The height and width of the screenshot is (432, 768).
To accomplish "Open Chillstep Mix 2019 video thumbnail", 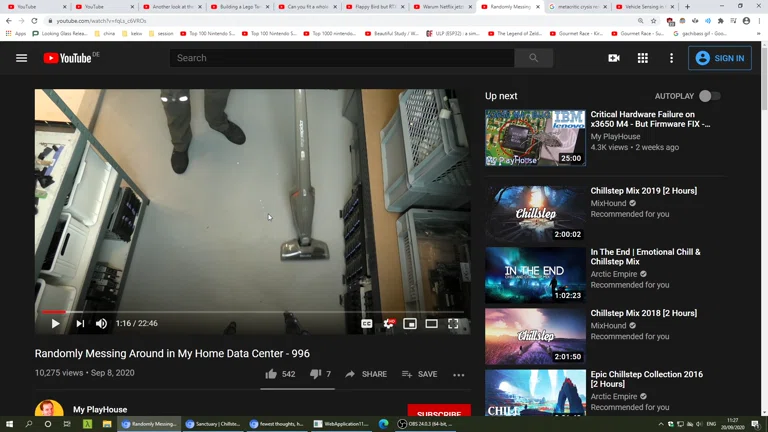I will (535, 212).
